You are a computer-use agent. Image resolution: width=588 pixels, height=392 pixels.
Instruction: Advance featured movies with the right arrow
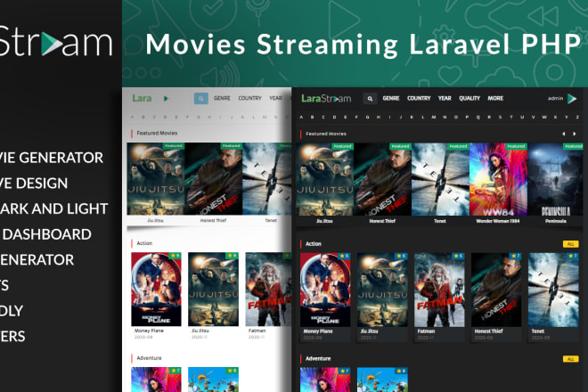574,134
